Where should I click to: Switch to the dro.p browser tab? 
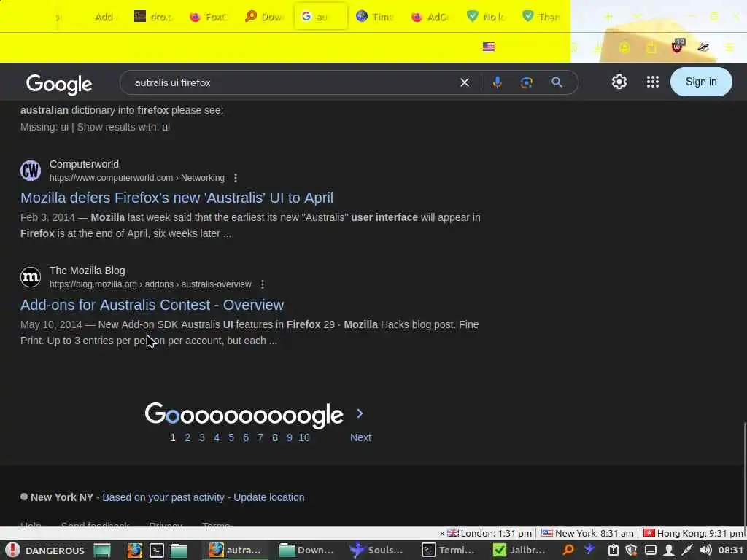tap(153, 17)
